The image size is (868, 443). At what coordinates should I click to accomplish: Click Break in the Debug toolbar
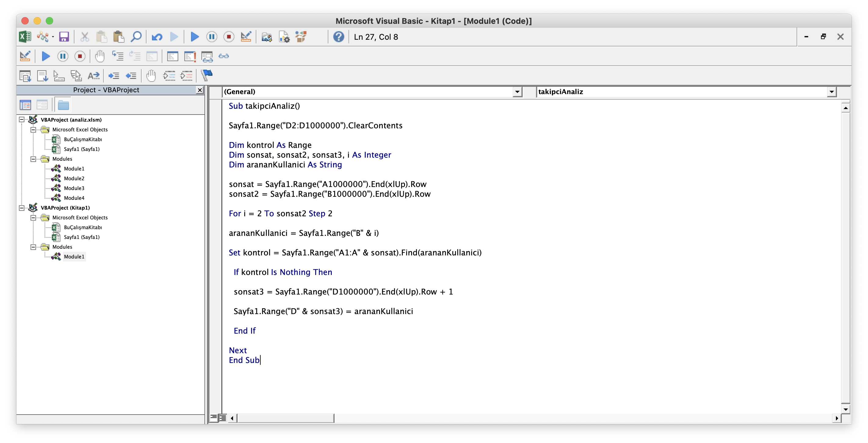click(63, 56)
